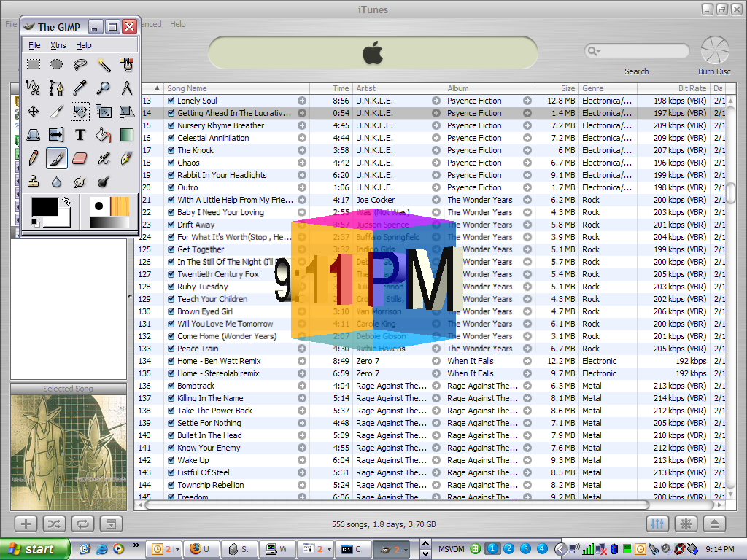Select the Ellipse Select tool in GIMP
The height and width of the screenshot is (560, 747).
point(57,64)
